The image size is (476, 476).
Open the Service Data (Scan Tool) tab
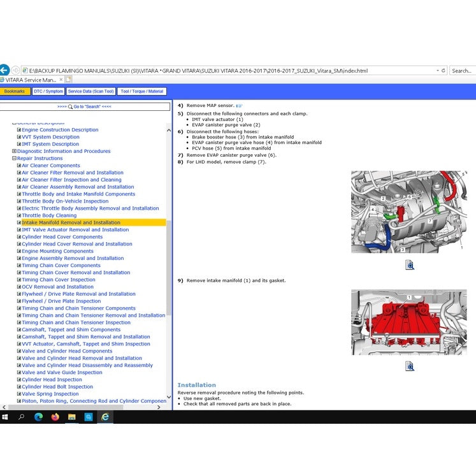click(x=91, y=91)
